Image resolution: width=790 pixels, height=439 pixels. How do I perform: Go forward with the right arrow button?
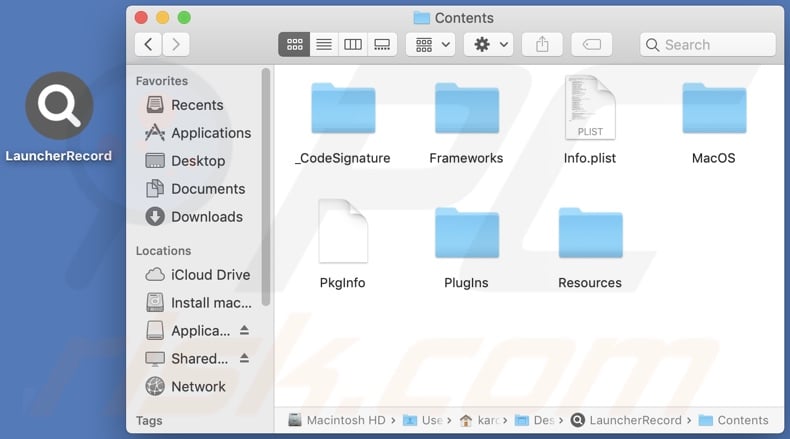[x=176, y=44]
